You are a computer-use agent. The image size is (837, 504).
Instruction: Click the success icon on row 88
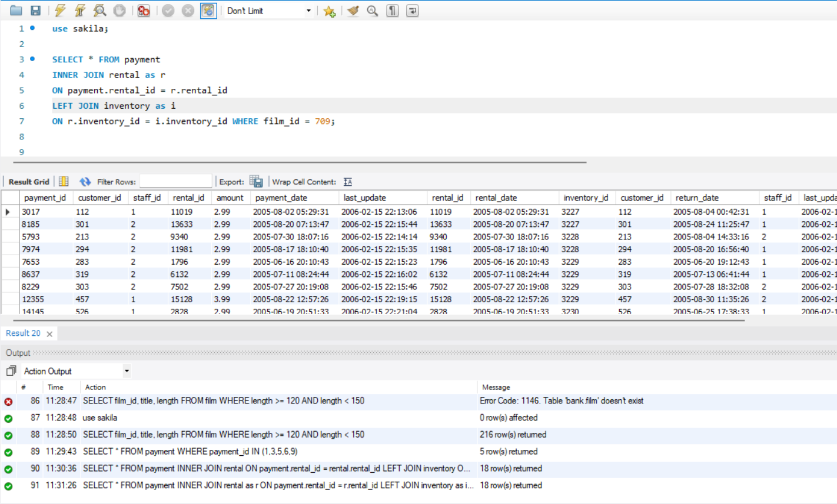[x=8, y=436]
